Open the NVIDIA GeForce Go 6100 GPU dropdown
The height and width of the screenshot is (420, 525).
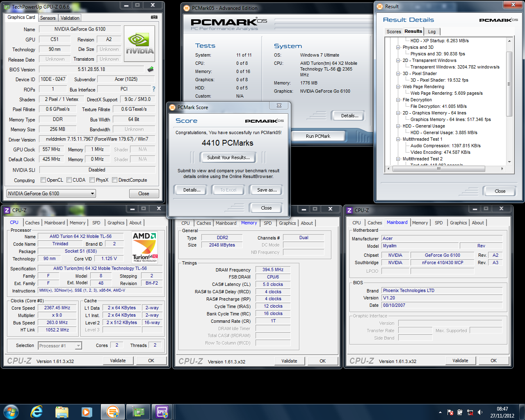[x=51, y=193]
